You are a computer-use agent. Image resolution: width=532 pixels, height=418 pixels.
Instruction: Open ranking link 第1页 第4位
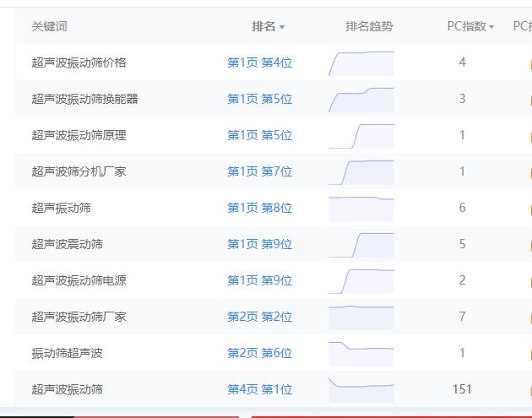point(259,62)
